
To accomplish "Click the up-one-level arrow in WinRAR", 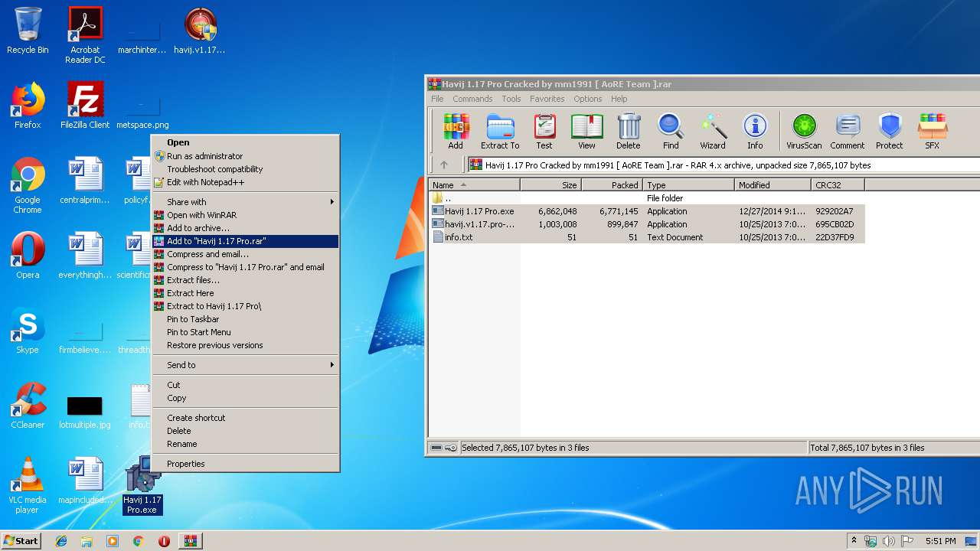I will 444,165.
